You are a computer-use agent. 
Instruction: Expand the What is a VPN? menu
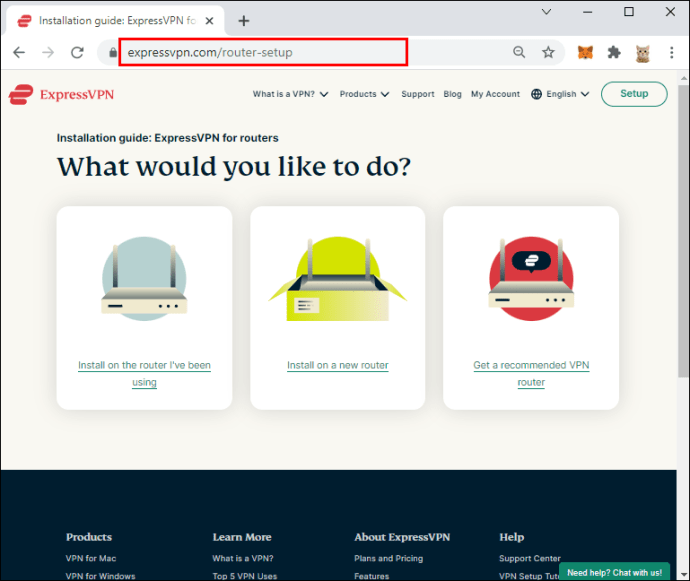[290, 94]
